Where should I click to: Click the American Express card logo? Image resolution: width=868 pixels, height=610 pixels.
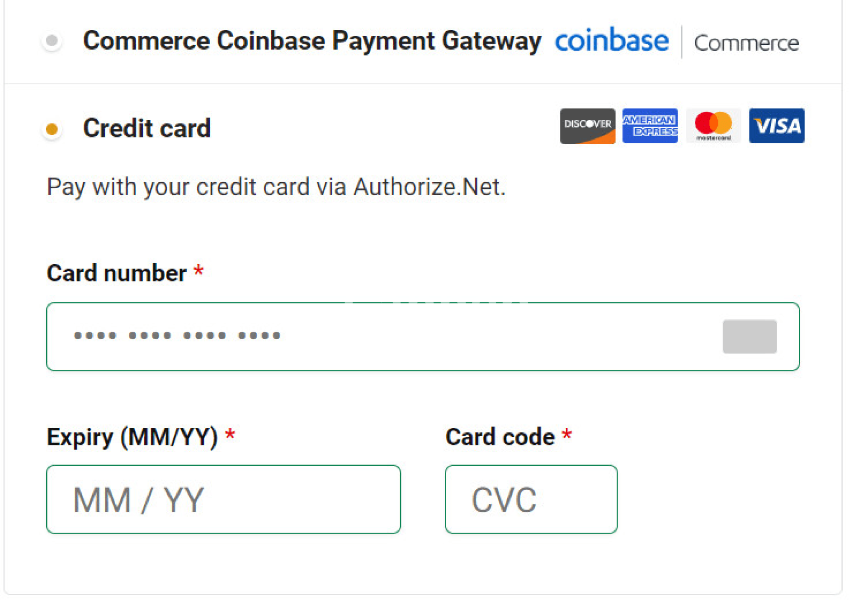point(650,126)
